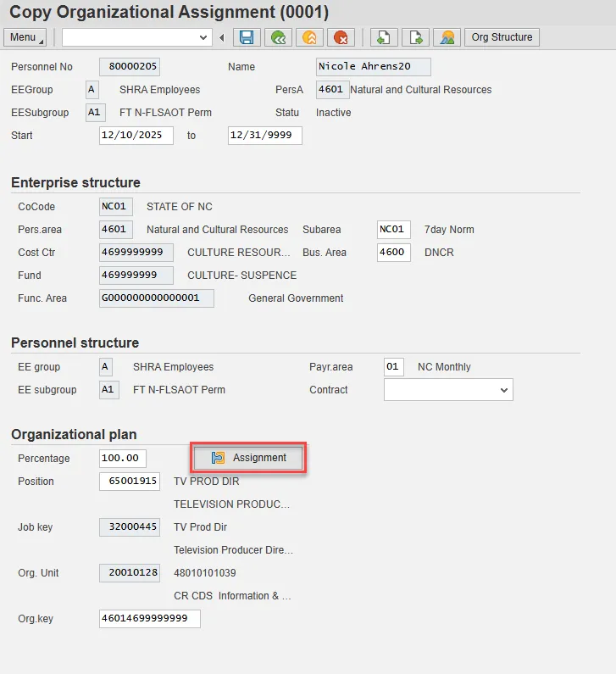
Task: Click the Enterprise structure heading
Action: tap(75, 182)
